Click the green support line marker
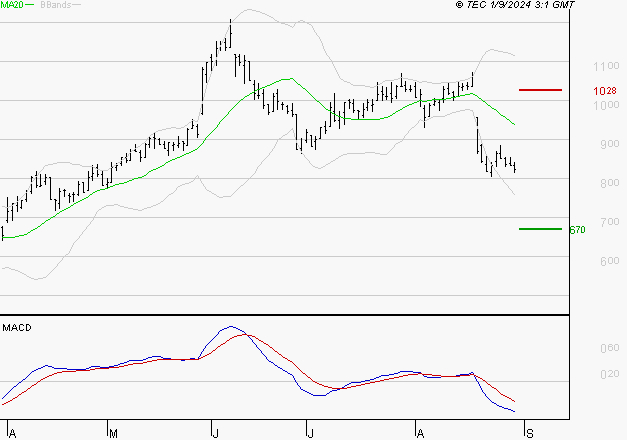The width and height of the screenshot is (627, 440). coord(540,229)
